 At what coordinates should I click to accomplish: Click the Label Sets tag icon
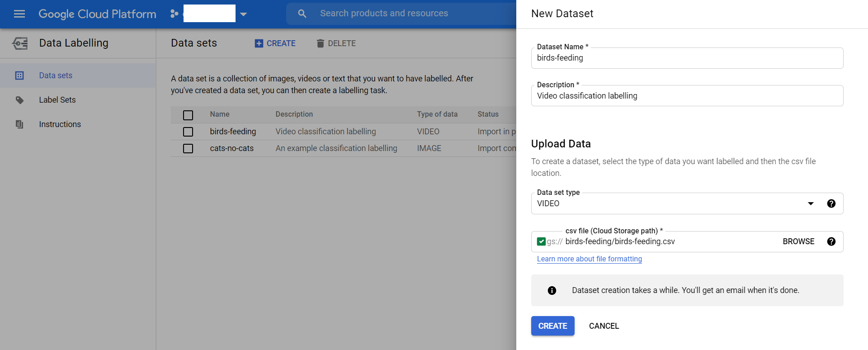coord(19,100)
